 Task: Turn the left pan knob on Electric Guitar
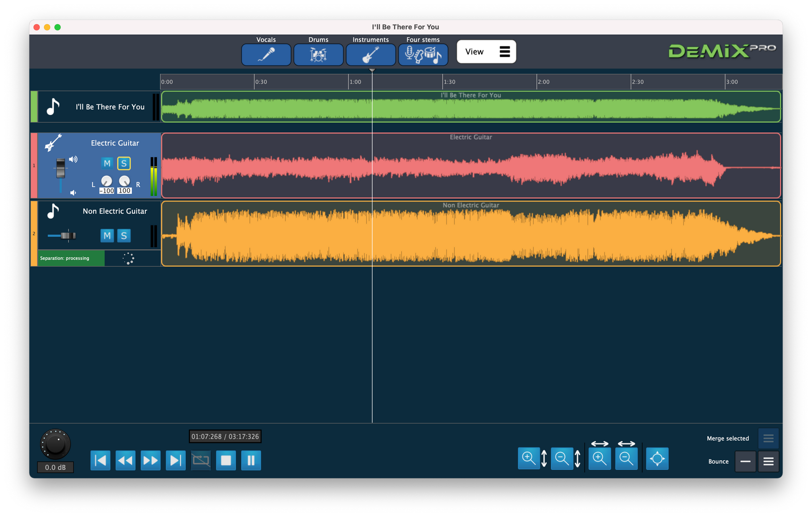107,180
